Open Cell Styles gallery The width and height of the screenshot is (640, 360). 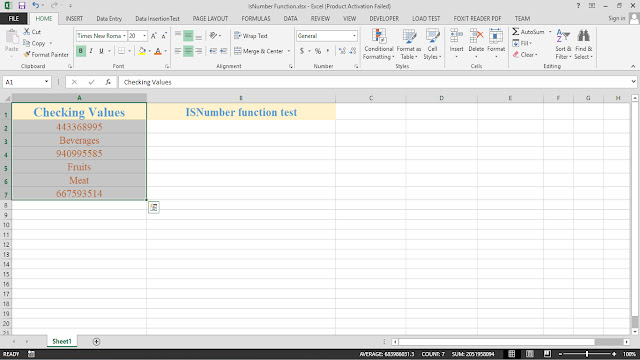point(432,44)
